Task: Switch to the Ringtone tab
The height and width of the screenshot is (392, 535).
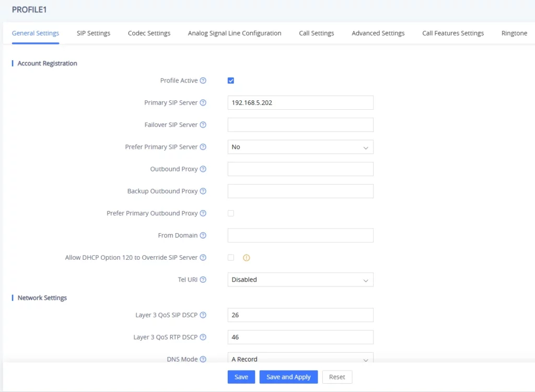Action: point(514,33)
